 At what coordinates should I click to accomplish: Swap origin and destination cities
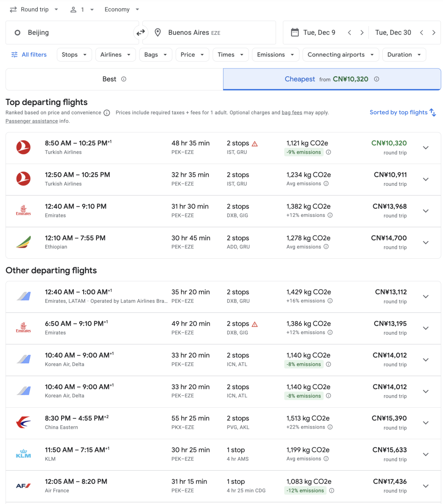pyautogui.click(x=141, y=32)
